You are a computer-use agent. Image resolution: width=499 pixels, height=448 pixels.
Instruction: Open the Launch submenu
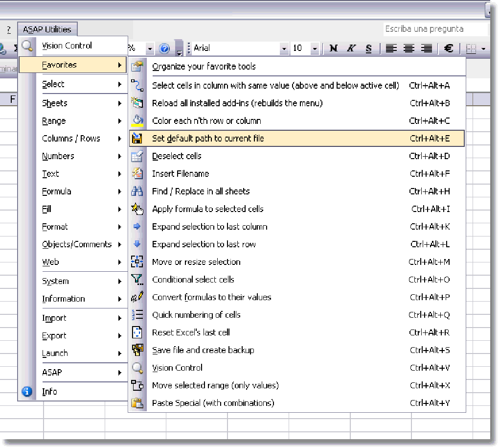coord(73,354)
